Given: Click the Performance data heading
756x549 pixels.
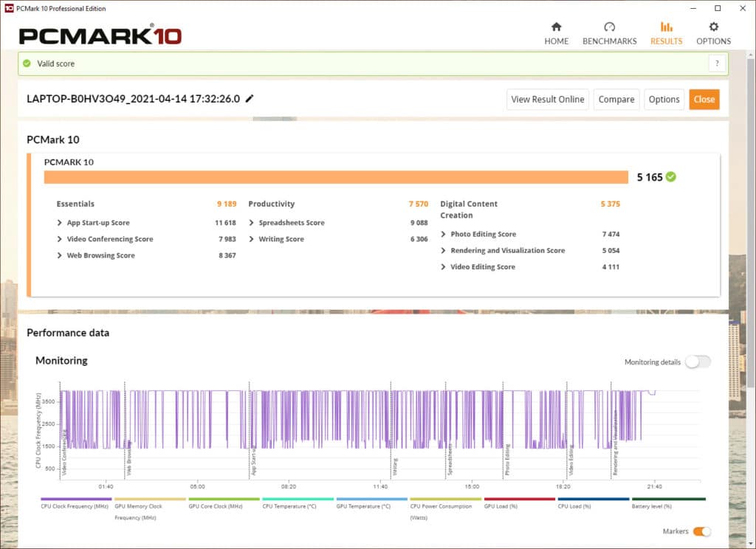Looking at the screenshot, I should click(x=68, y=333).
